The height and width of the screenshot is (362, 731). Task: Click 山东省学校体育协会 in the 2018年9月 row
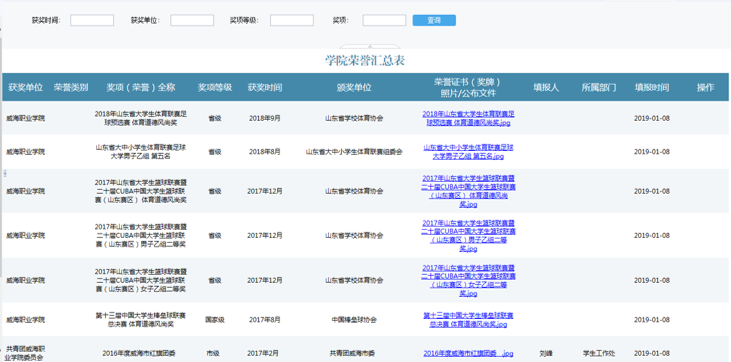click(354, 118)
